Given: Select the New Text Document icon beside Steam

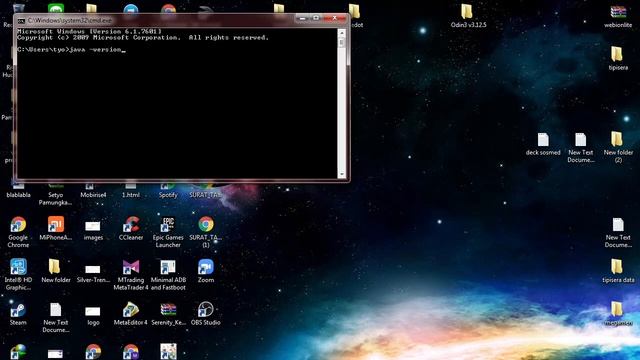Looking at the screenshot, I should (56, 317).
